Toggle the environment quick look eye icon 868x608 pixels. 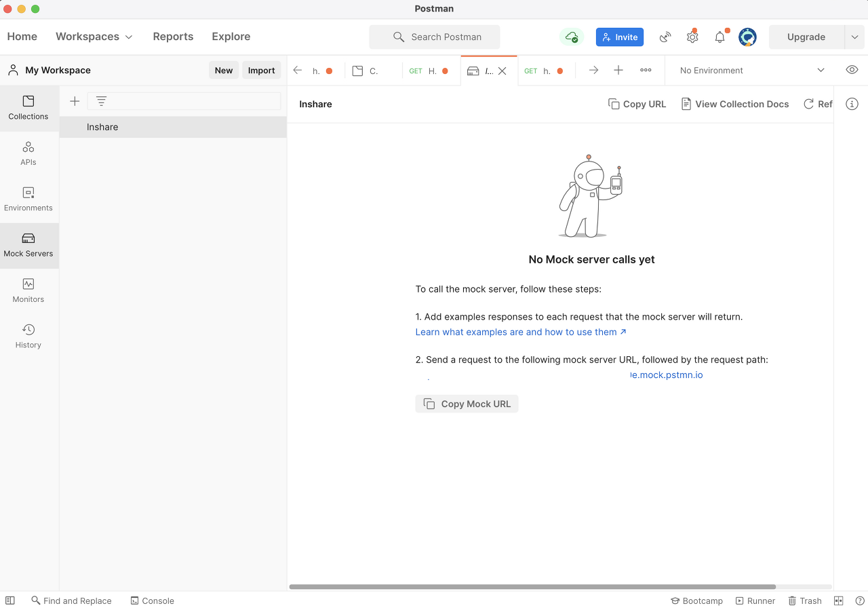(852, 71)
